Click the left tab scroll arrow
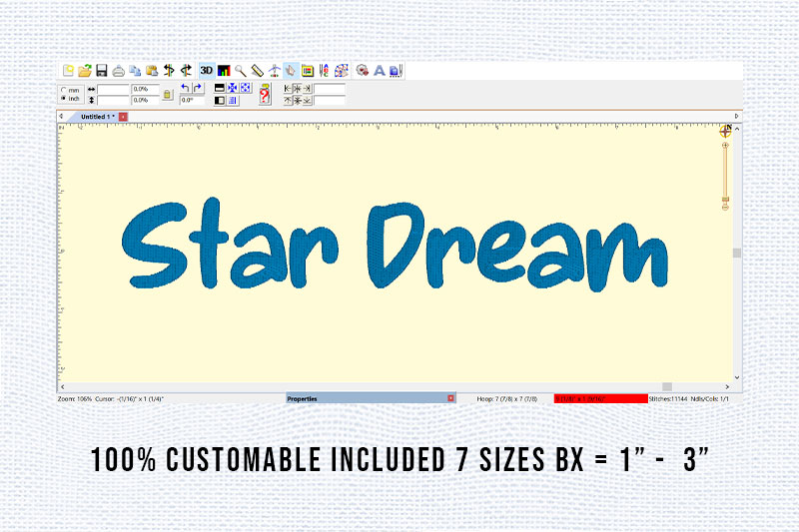The image size is (799, 532). [61, 116]
